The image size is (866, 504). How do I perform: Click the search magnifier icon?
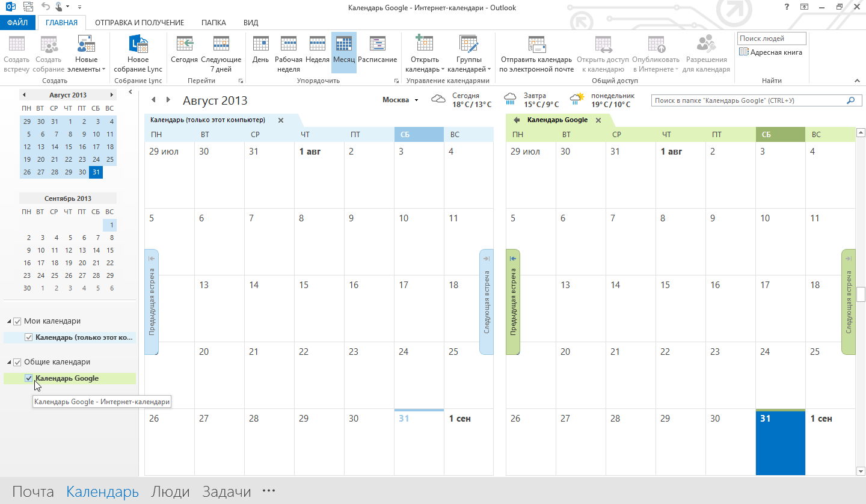click(850, 100)
